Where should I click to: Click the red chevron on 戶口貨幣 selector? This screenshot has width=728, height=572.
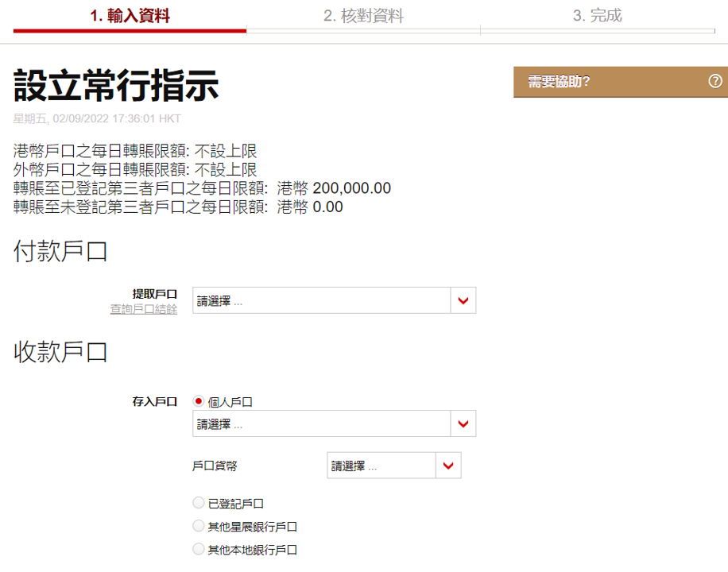tap(449, 466)
